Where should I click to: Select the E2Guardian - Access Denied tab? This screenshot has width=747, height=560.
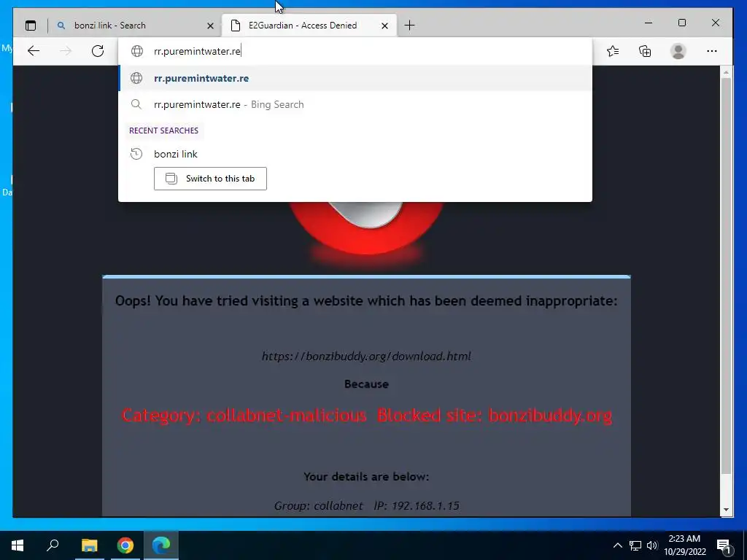[x=309, y=26]
